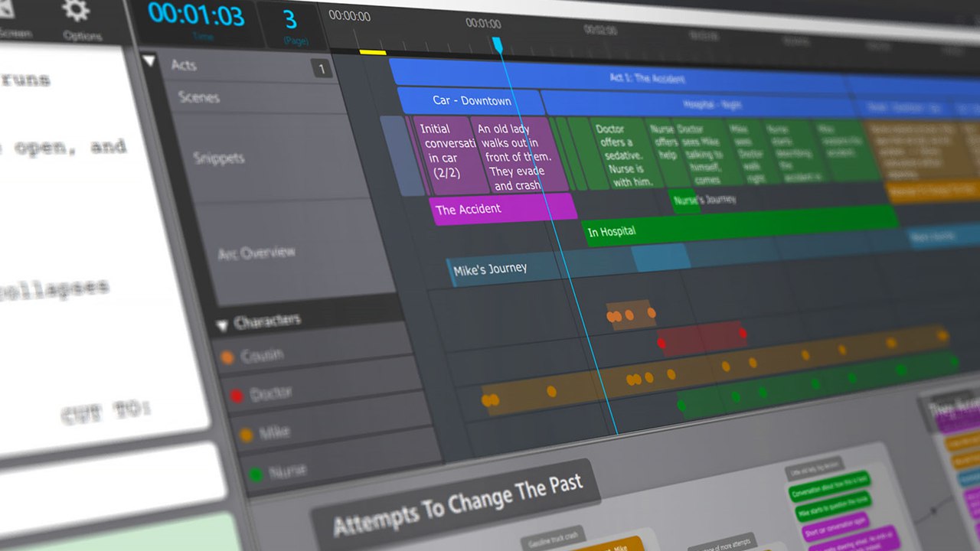Click the Acts count badge showing 1

click(x=322, y=69)
